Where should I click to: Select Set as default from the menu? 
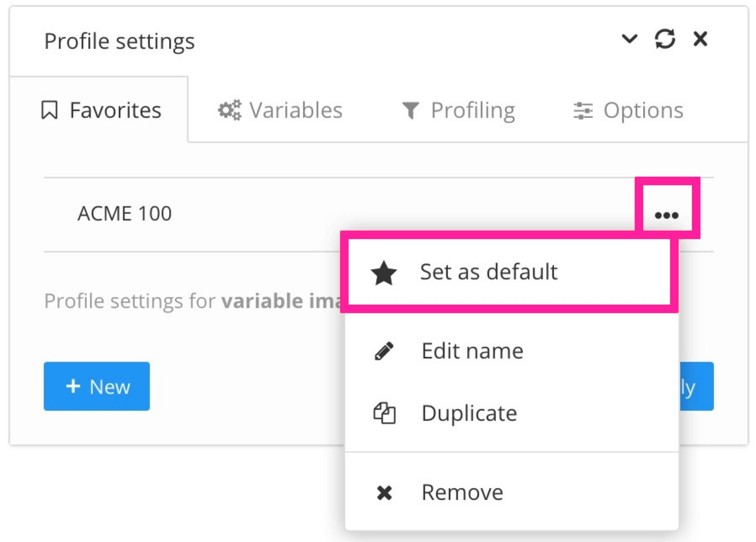tap(488, 272)
